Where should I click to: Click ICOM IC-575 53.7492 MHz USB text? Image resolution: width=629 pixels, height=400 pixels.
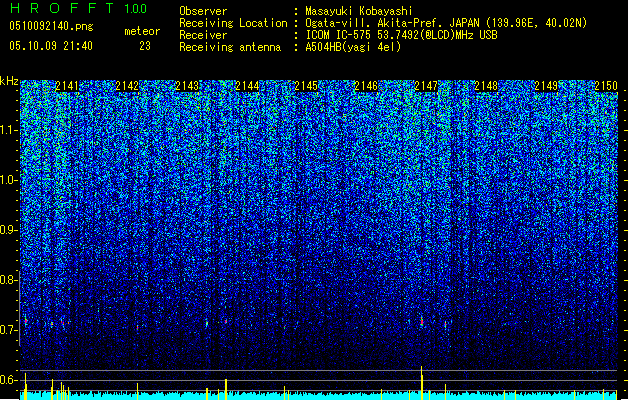click(402, 35)
